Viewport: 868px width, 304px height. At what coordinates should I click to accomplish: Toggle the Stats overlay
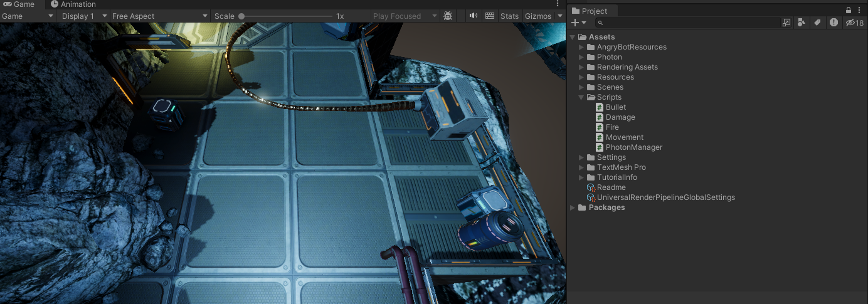coord(509,16)
